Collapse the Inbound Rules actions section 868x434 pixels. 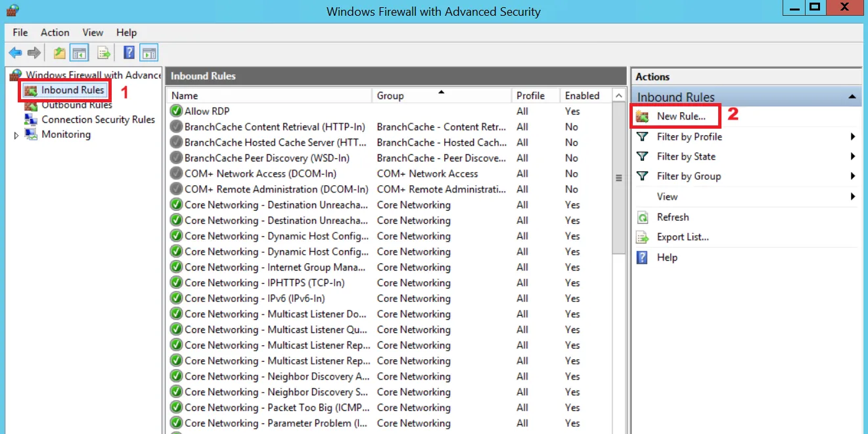pyautogui.click(x=852, y=97)
